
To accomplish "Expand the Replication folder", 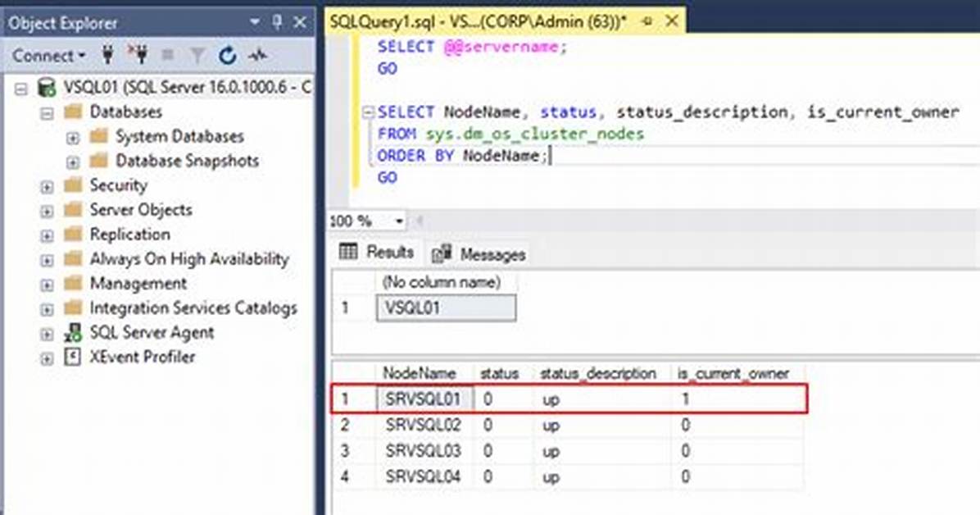I will (x=47, y=236).
